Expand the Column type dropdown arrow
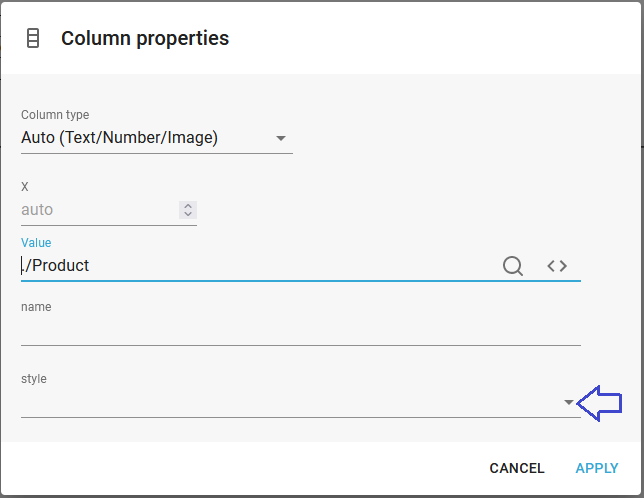The height and width of the screenshot is (498, 644). [281, 138]
